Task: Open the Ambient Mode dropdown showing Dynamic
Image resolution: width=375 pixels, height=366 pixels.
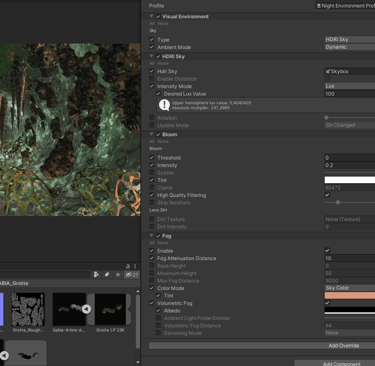Action: [x=350, y=47]
